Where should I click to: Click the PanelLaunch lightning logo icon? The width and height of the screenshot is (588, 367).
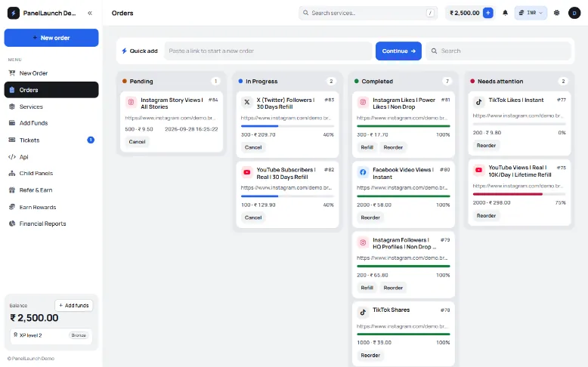(x=14, y=13)
